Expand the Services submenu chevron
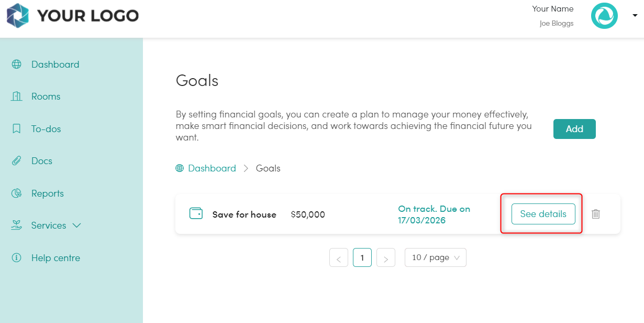The image size is (644, 323). click(x=76, y=225)
